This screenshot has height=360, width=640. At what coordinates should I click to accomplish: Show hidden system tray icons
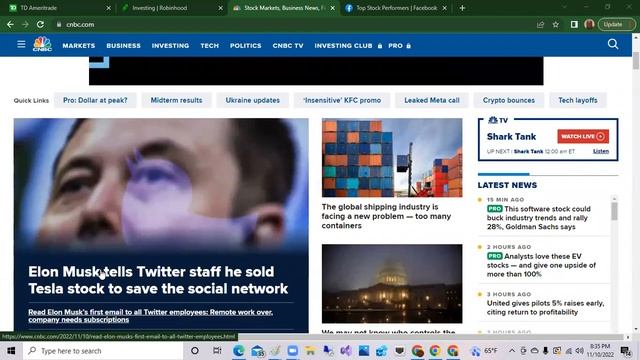point(512,351)
